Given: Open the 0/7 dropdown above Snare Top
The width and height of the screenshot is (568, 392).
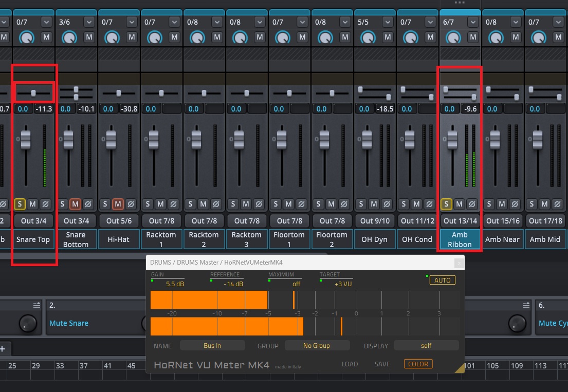Looking at the screenshot, I should pyautogui.click(x=46, y=22).
